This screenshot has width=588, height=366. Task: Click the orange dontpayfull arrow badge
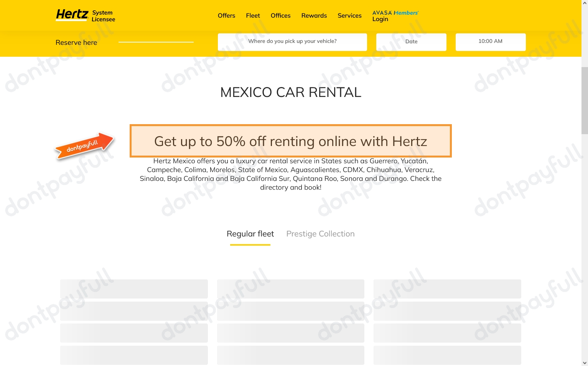tap(84, 146)
